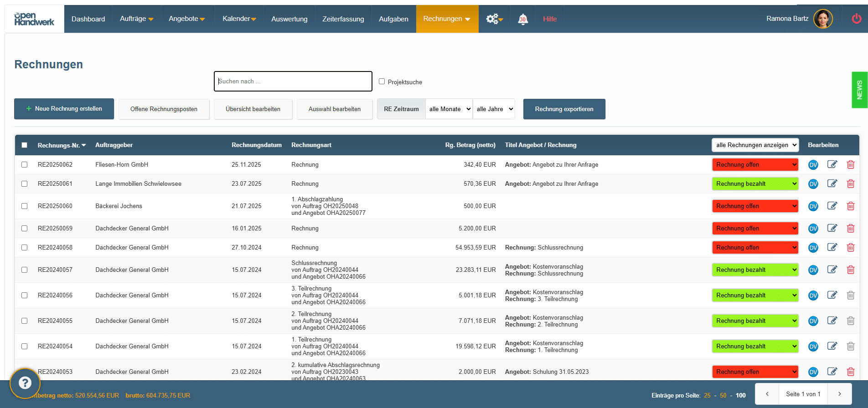
Task: Click the DV icon for invoice RE20250062
Action: [x=813, y=165]
